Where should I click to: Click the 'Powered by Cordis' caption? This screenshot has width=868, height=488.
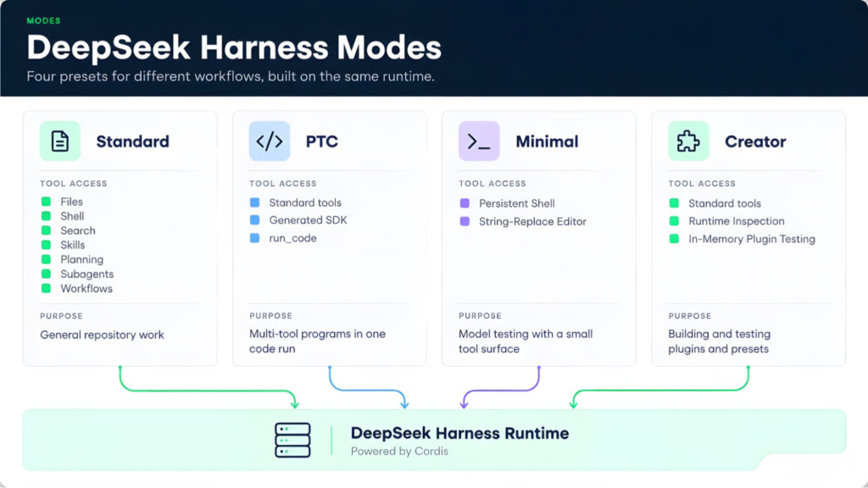tap(399, 452)
